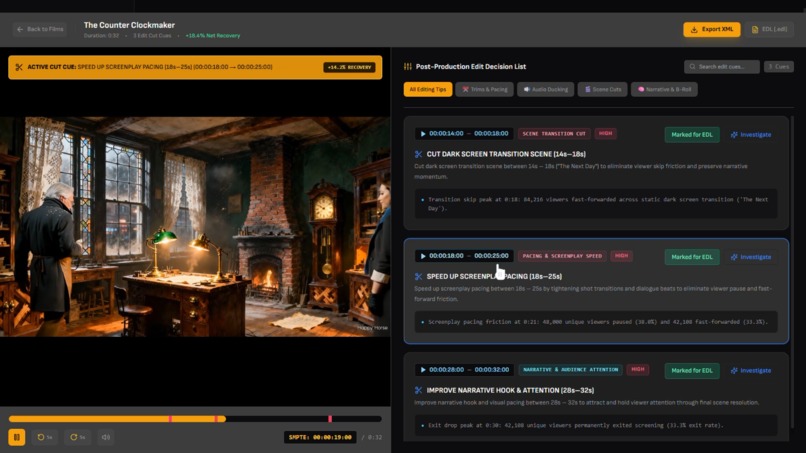Viewport: 806px width, 453px height.
Task: Go back to Films
Action: [x=40, y=29]
